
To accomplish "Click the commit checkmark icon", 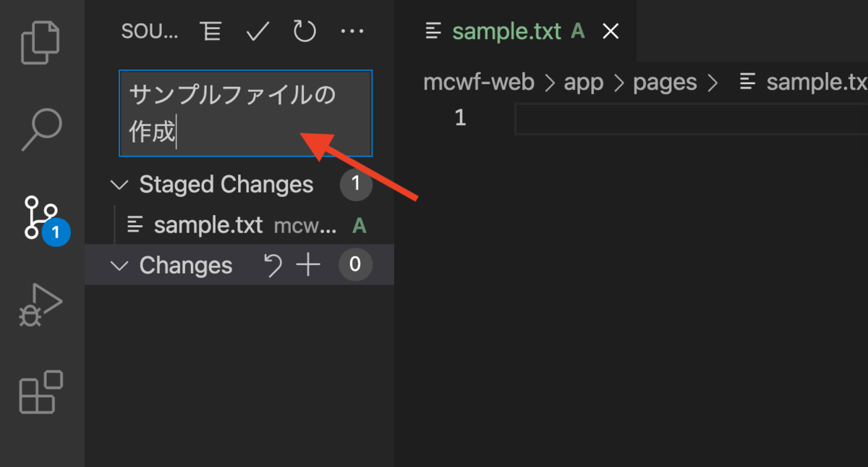I will click(258, 31).
